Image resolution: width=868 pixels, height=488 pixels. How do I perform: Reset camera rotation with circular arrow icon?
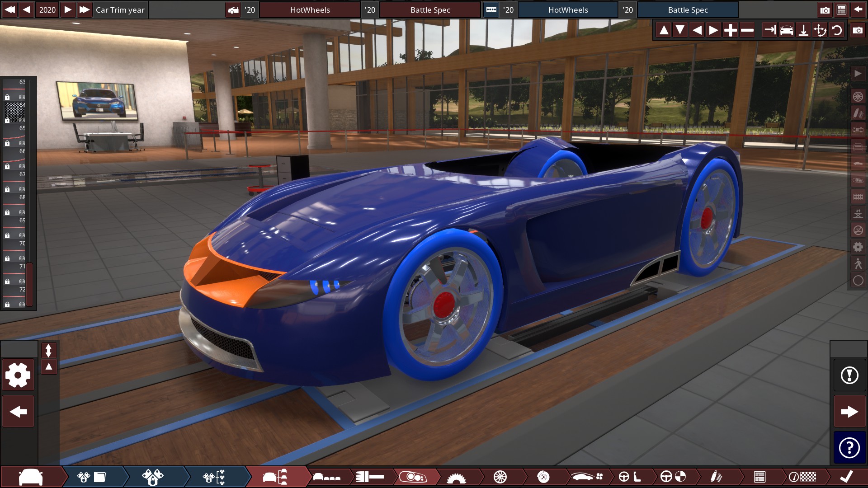tap(837, 30)
